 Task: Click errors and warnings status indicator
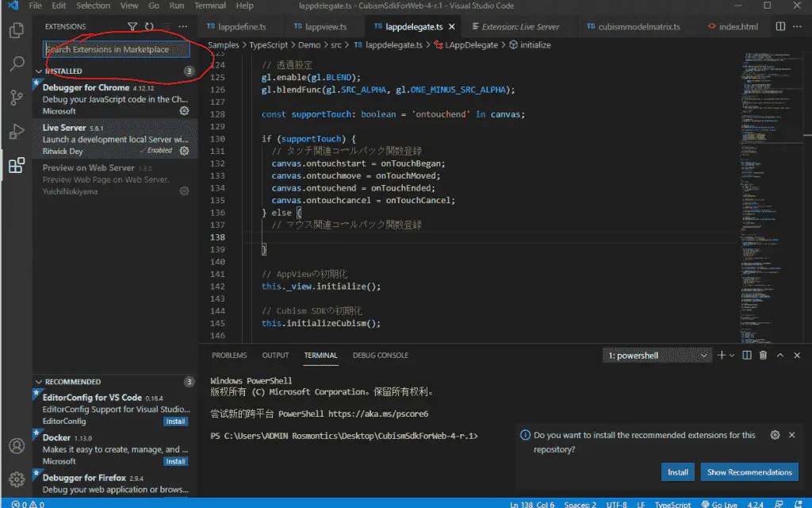point(28,504)
